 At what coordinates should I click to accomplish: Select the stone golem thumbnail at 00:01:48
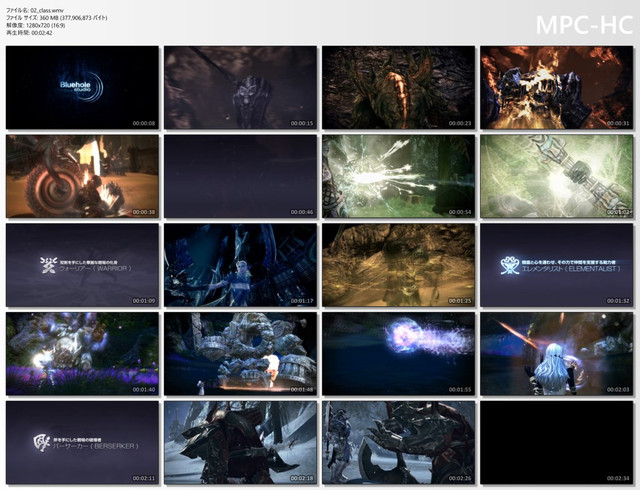point(240,354)
